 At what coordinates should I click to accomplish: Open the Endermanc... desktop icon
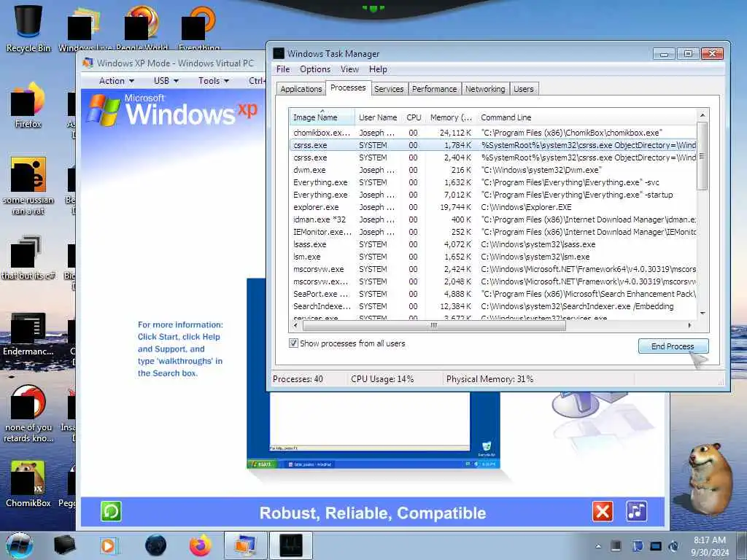[28, 333]
